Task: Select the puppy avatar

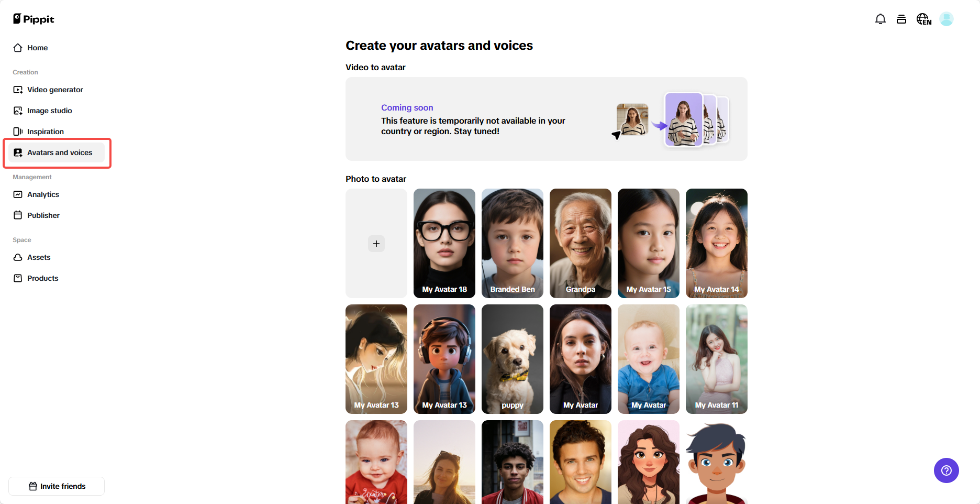Action: pos(512,359)
